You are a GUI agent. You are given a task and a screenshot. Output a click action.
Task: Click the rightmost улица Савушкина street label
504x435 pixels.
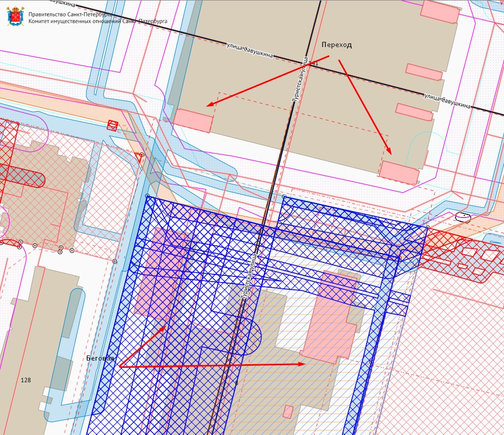[x=447, y=101]
